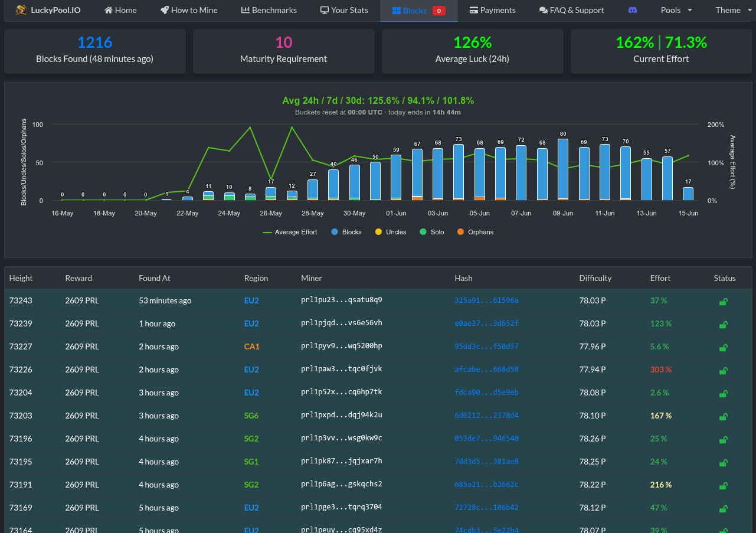Click miner address prl1paw3...tqc0fjvk
The height and width of the screenshot is (533, 756).
pyautogui.click(x=342, y=369)
